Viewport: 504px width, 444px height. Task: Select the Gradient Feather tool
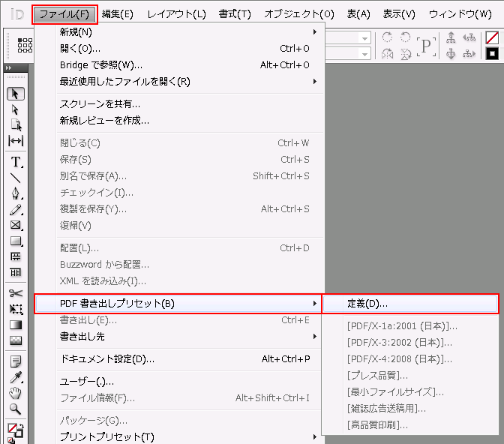pos(16,340)
